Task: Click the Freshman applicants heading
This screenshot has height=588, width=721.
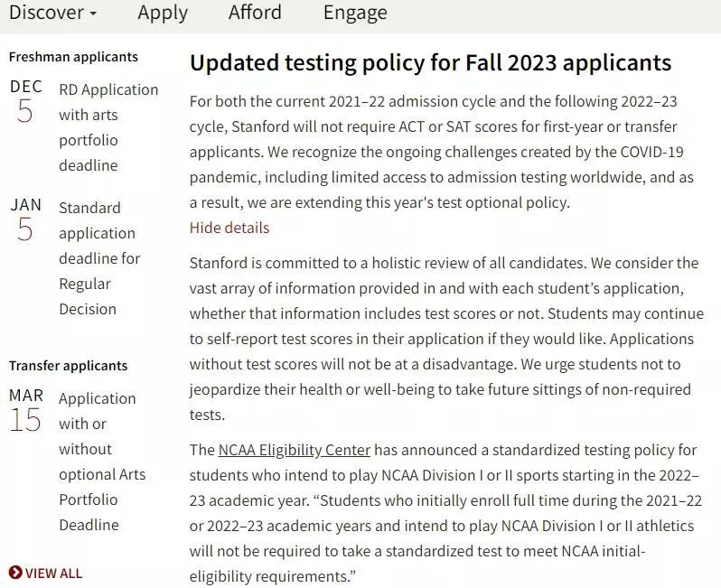Action: [x=73, y=57]
